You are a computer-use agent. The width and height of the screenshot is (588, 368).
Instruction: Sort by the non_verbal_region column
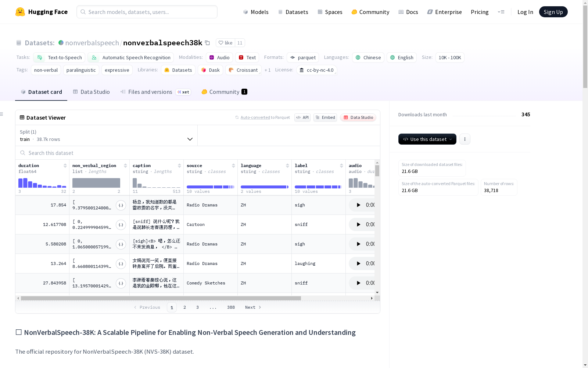click(x=125, y=166)
